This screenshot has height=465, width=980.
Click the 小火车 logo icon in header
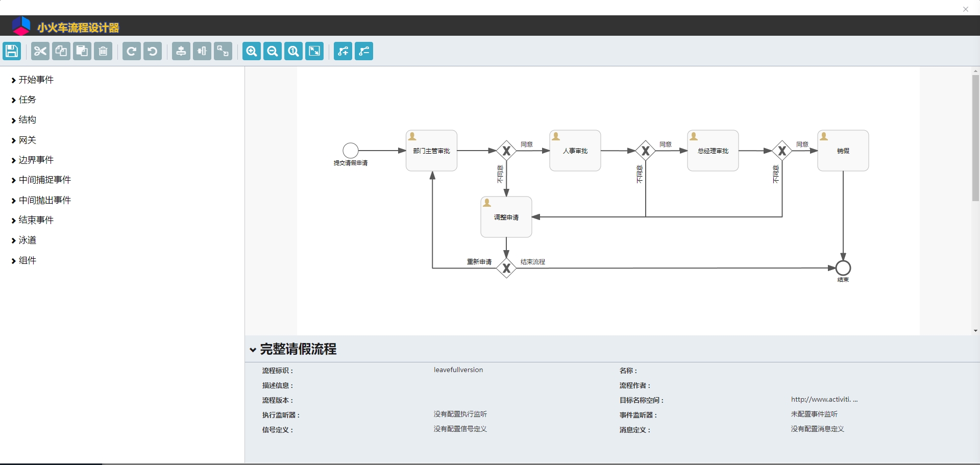coord(21,26)
